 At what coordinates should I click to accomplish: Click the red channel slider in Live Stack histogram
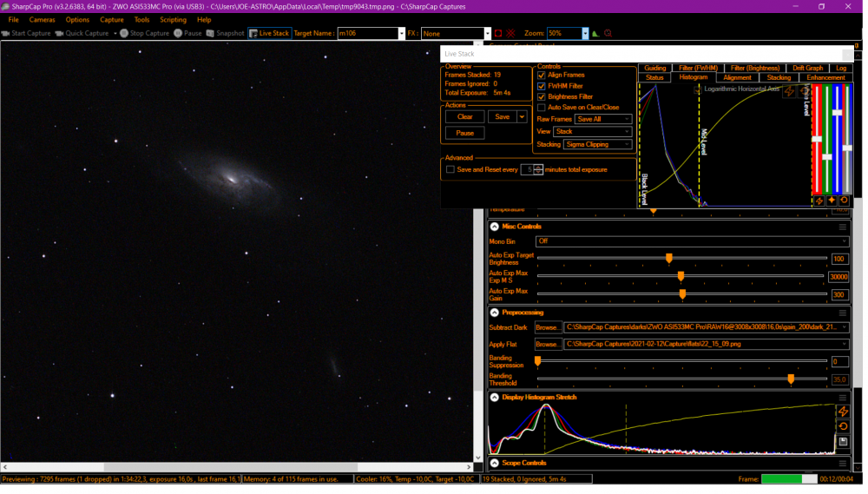(817, 140)
